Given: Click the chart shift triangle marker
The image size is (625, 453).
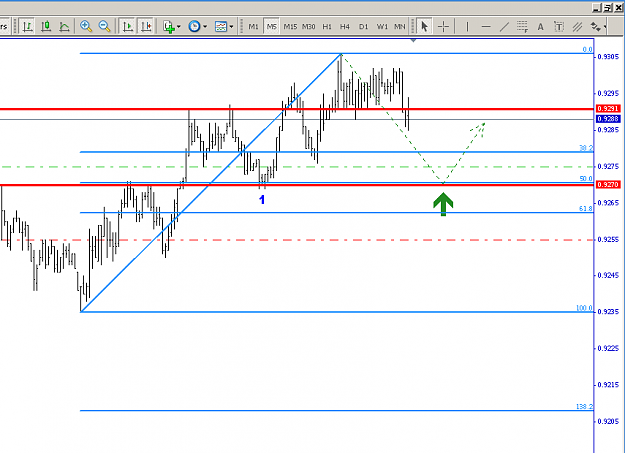Looking at the screenshot, I should (413, 40).
